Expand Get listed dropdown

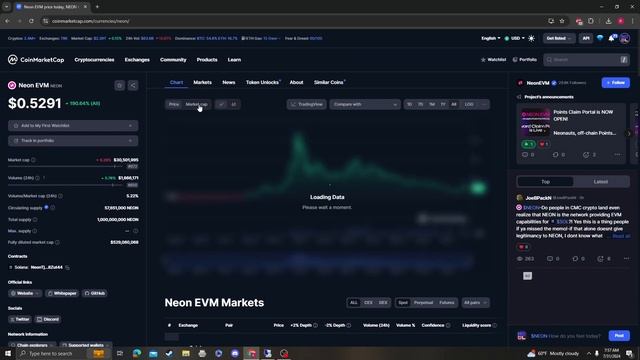coord(559,38)
